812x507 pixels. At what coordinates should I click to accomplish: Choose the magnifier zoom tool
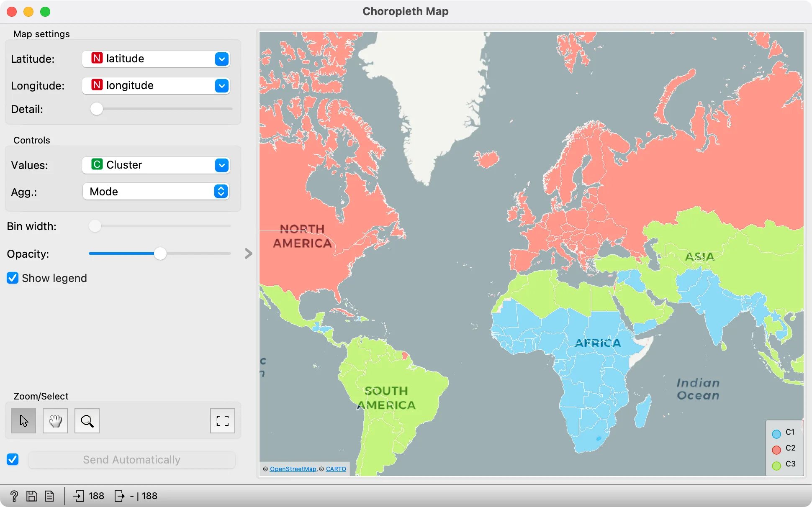pyautogui.click(x=87, y=421)
